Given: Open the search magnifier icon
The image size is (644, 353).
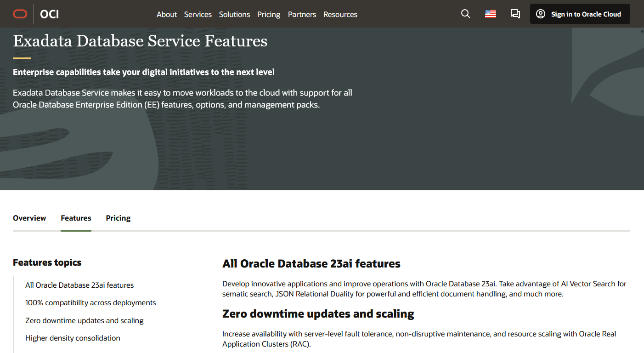Looking at the screenshot, I should [x=465, y=14].
